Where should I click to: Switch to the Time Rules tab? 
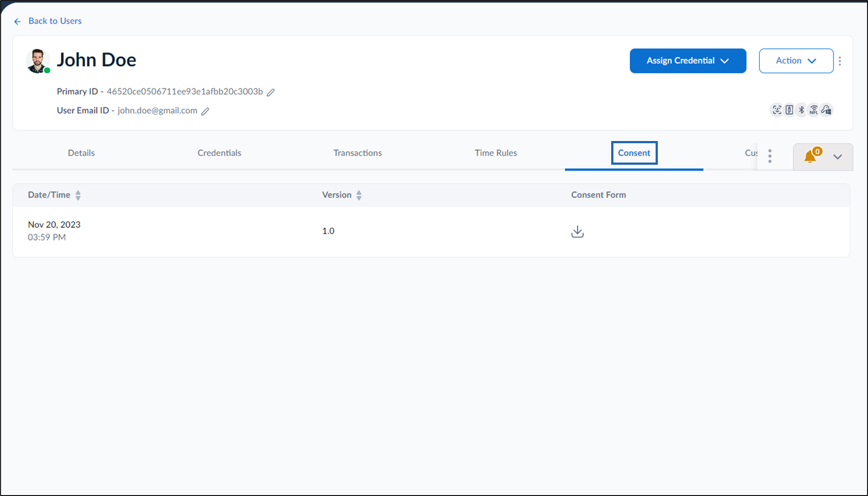[x=496, y=153]
